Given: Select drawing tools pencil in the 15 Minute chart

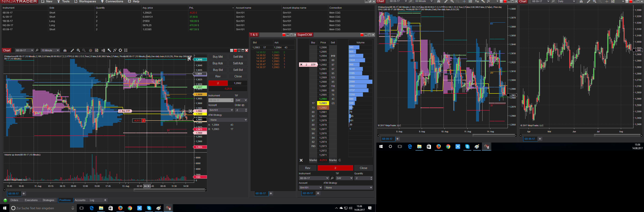Looking at the screenshot, I should [x=72, y=50].
